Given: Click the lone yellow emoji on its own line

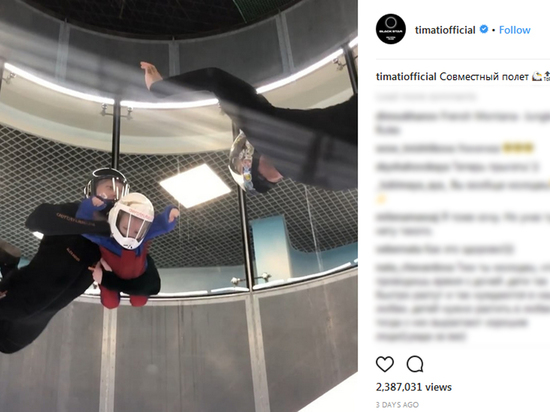Looking at the screenshot, I should point(381,199).
